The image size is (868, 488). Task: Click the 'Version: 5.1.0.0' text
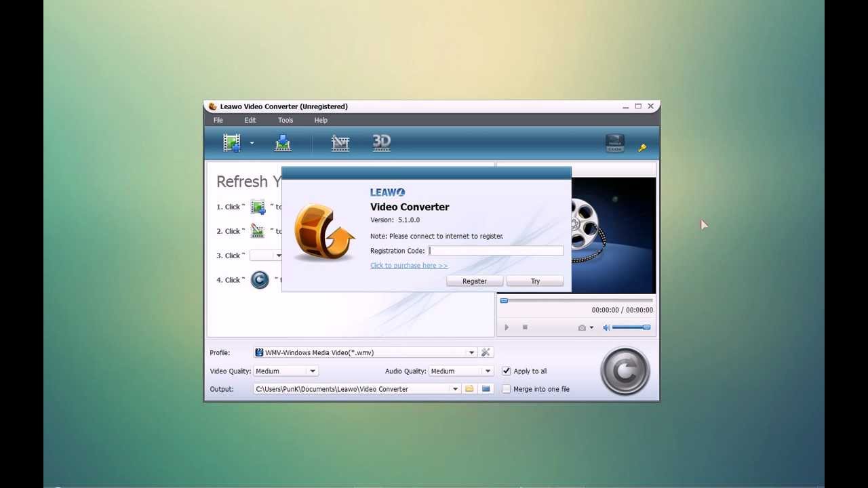click(395, 220)
